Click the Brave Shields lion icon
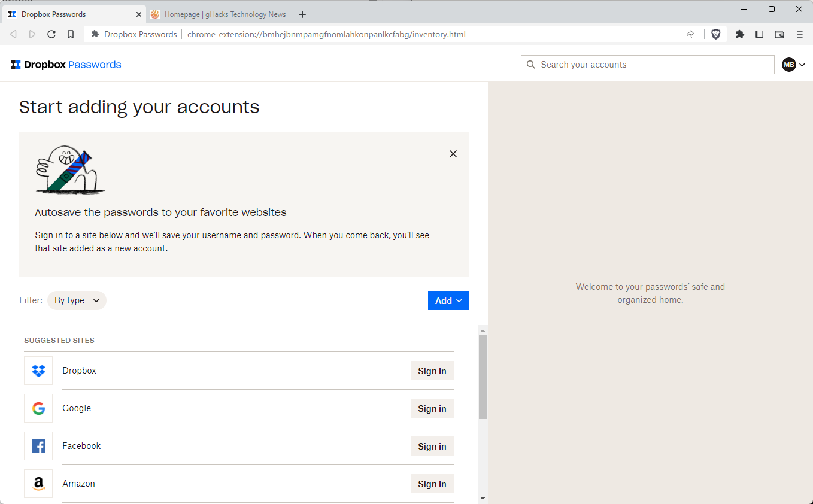813x504 pixels. (x=715, y=34)
